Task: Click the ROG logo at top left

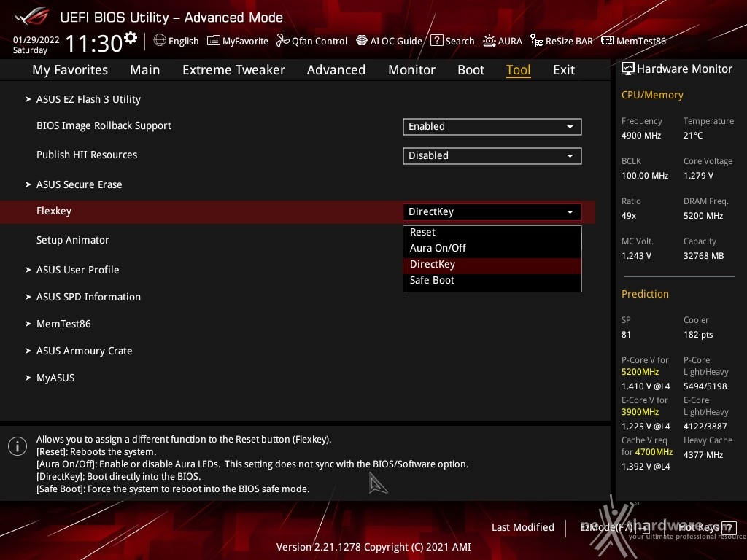Action: coord(31,17)
